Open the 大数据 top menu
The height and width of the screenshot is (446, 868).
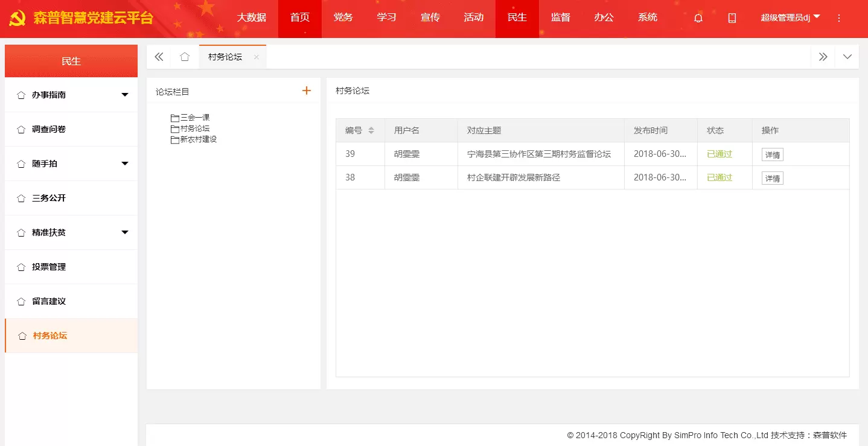[252, 18]
